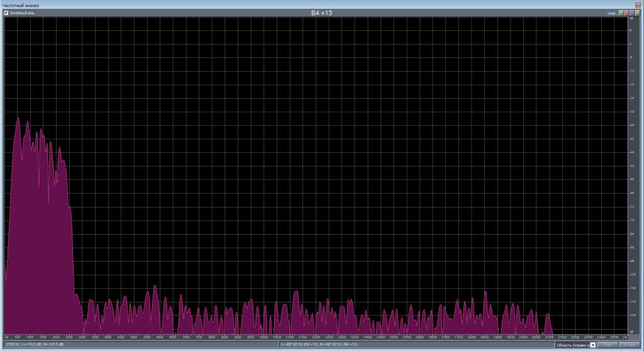The image size is (644, 351).
Task: Open the Область dropdown arrow
Action: pyautogui.click(x=592, y=345)
